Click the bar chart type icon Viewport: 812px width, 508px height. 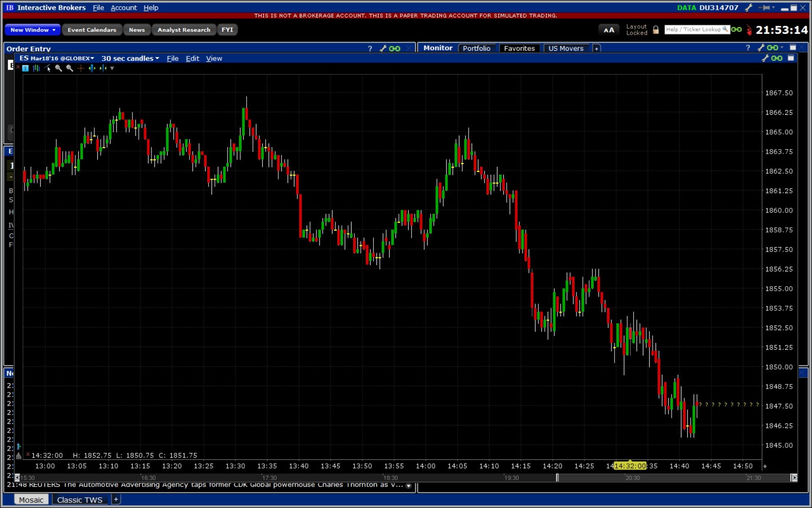pyautogui.click(x=36, y=68)
